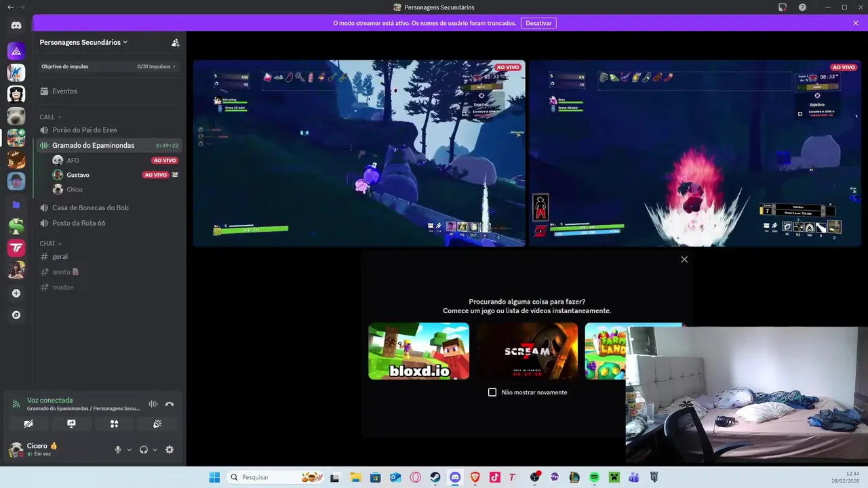
Task: Add a new server with plus icon
Action: pyautogui.click(x=16, y=293)
